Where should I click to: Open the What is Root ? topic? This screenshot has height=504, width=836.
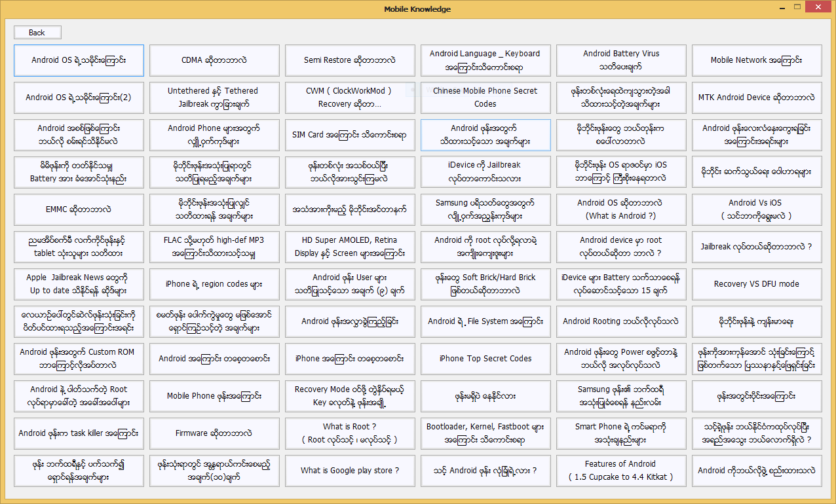350,433
